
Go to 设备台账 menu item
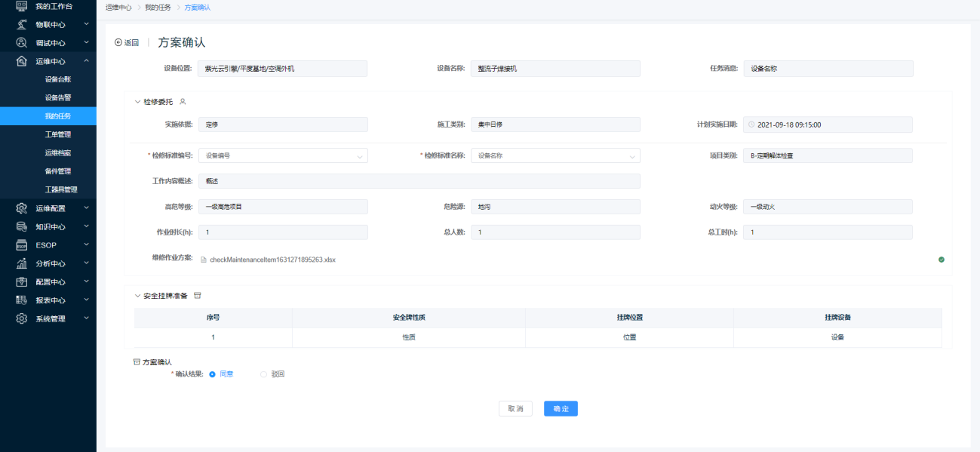tap(58, 79)
